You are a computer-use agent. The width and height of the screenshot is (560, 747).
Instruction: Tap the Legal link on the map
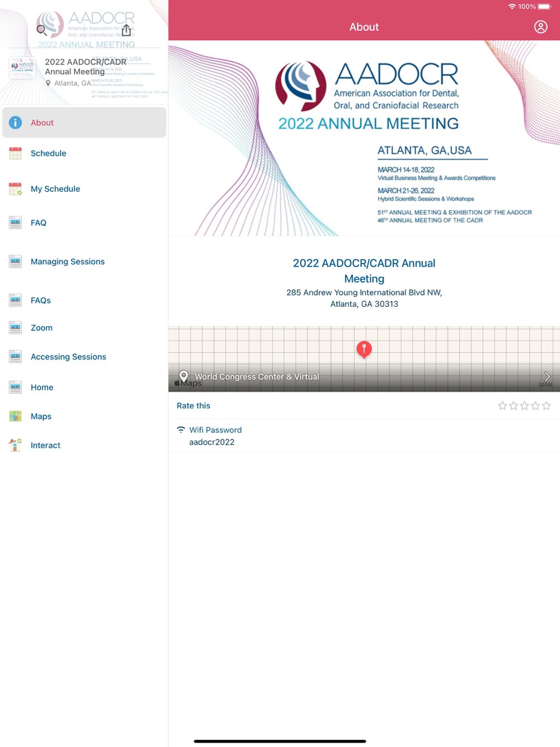(x=545, y=384)
